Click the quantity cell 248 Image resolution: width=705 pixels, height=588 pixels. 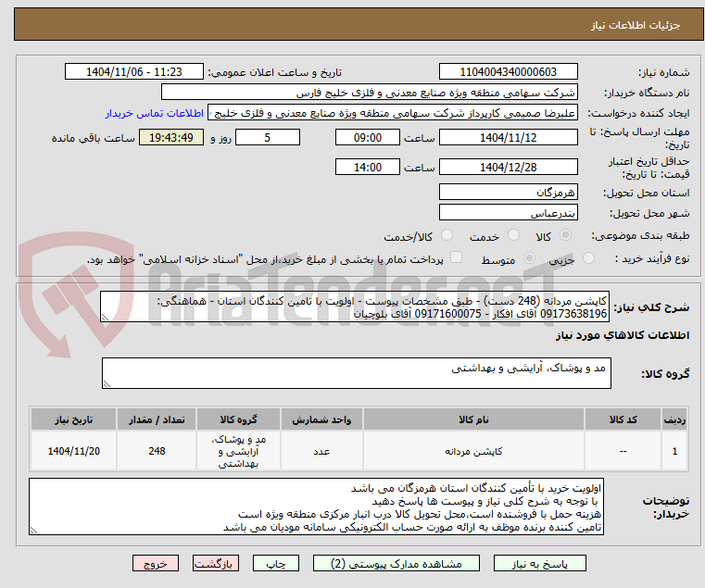157,451
